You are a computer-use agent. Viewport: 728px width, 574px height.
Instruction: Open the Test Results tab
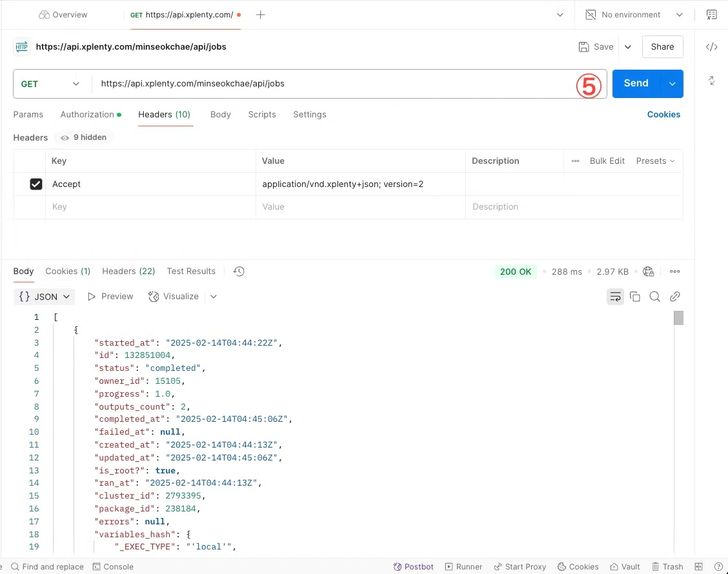click(191, 272)
